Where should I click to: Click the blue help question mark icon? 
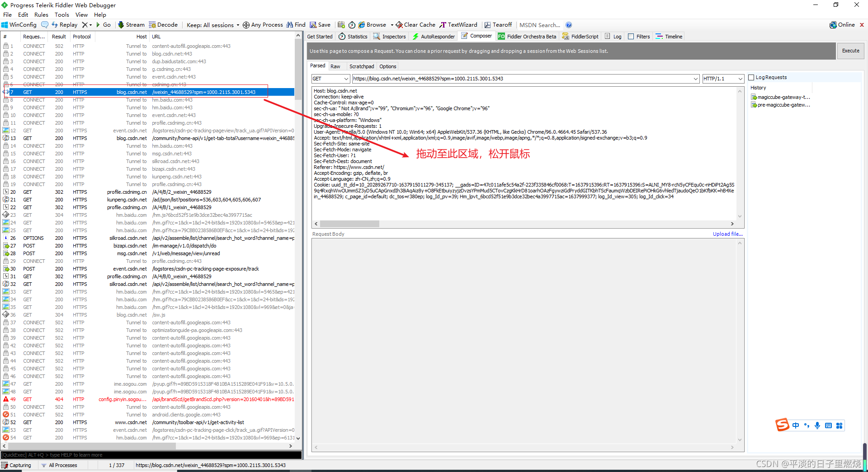(x=569, y=25)
